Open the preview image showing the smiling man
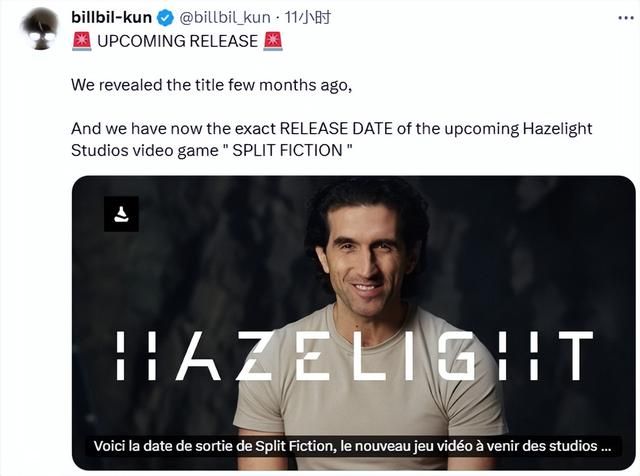The image size is (640, 476). coord(353,323)
